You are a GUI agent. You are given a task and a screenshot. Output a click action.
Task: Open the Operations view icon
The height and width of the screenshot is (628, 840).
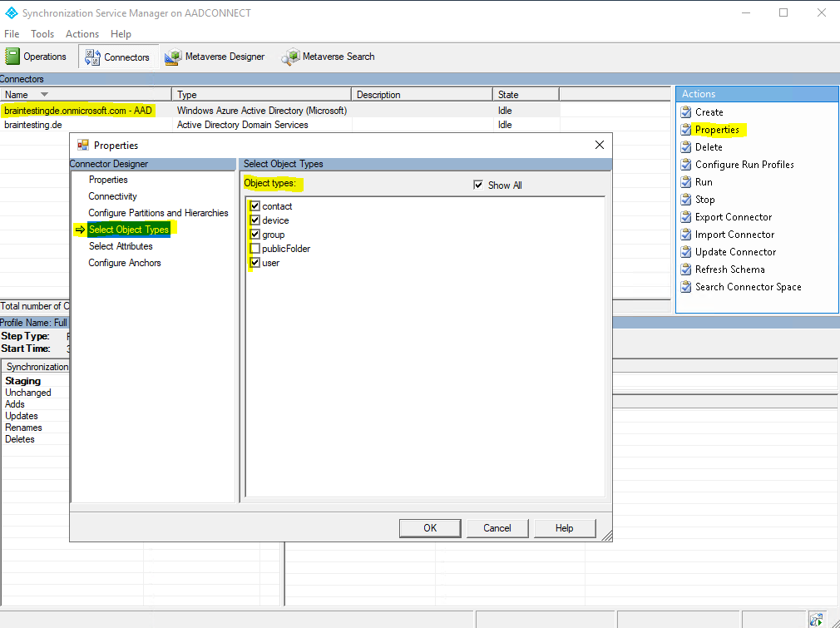(x=12, y=57)
